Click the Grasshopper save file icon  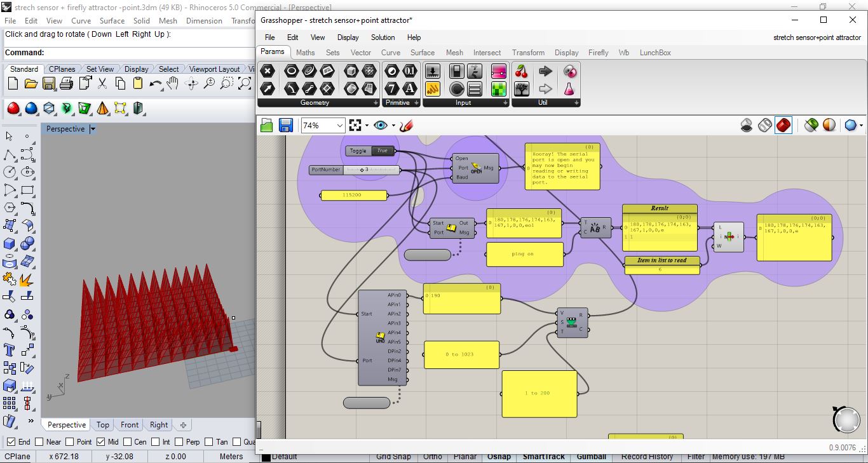tap(285, 126)
